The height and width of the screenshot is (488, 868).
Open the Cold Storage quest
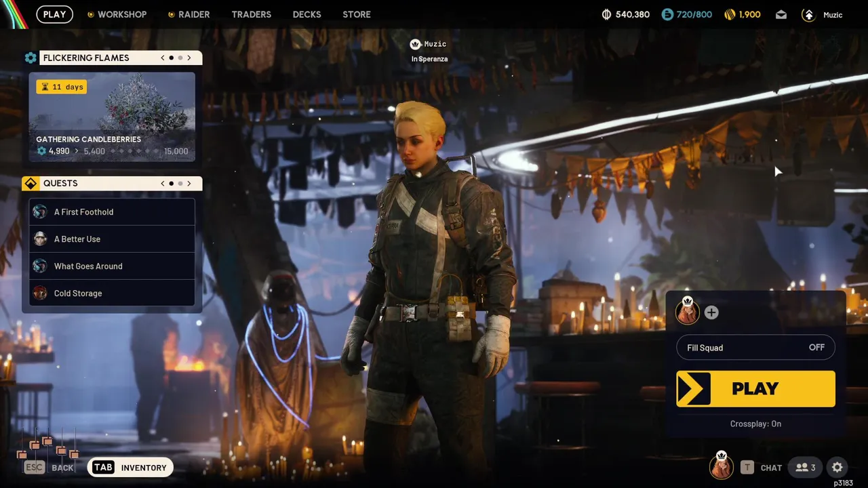point(112,293)
